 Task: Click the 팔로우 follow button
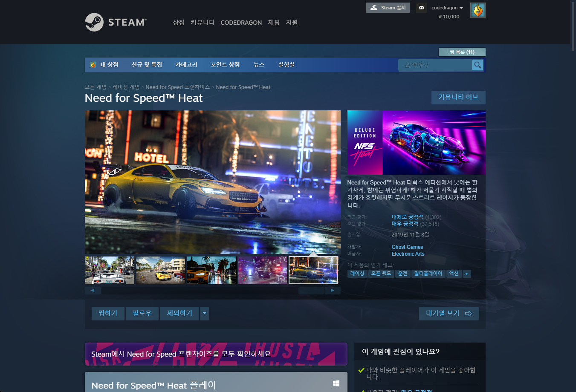coord(142,314)
